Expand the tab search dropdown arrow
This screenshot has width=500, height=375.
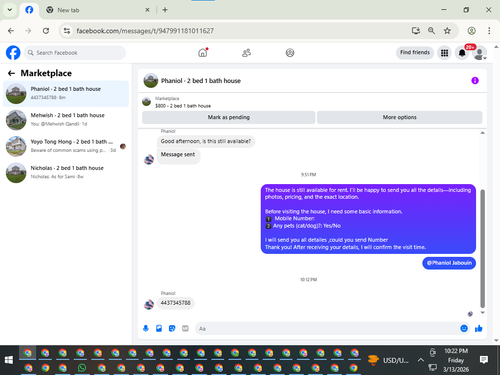(10, 10)
